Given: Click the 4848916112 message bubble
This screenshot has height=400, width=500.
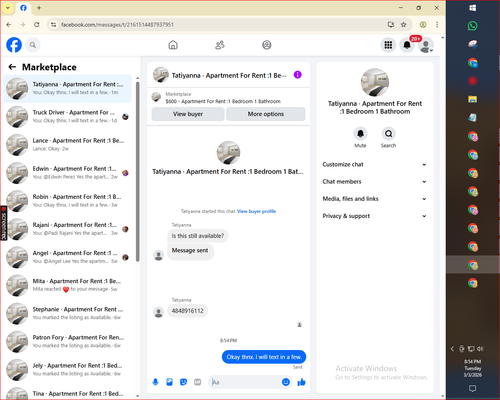Looking at the screenshot, I should coord(187,311).
